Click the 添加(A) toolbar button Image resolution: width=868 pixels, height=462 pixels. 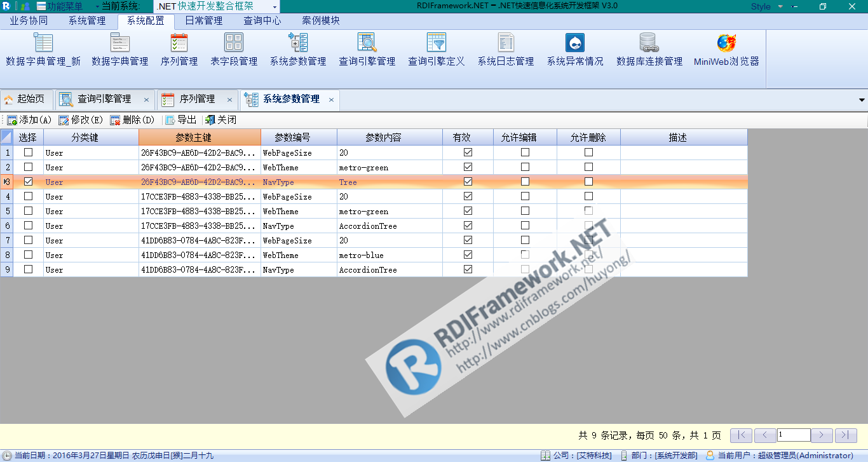pos(29,120)
